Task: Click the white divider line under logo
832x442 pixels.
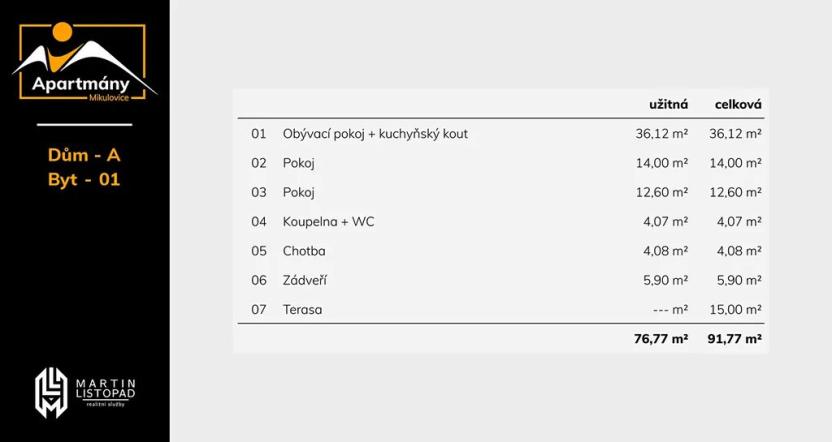Action: tap(84, 125)
